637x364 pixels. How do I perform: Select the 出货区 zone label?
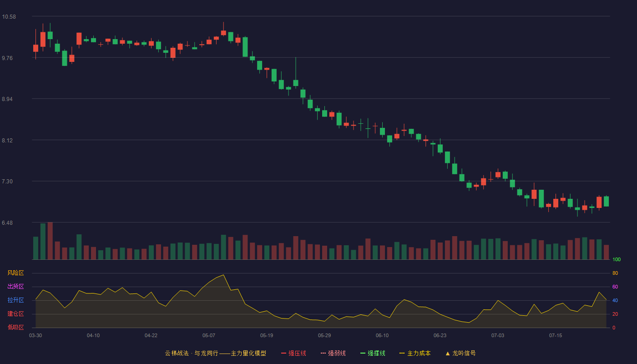[15, 287]
